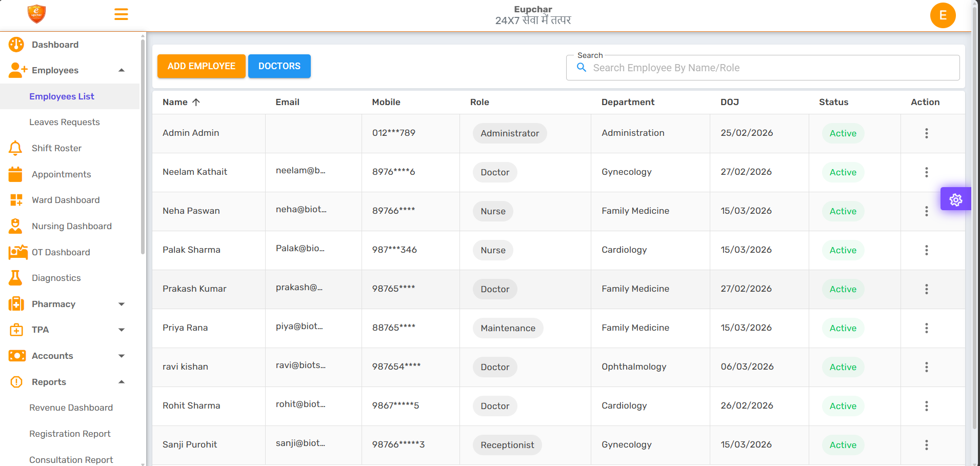This screenshot has height=466, width=980.
Task: Go to Ward Dashboard
Action: click(x=66, y=200)
